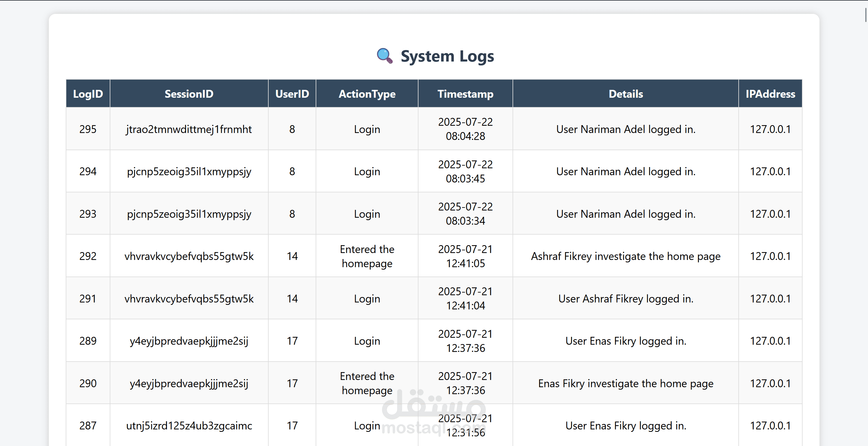Select LogID cell 292
This screenshot has height=446, width=868.
88,256
